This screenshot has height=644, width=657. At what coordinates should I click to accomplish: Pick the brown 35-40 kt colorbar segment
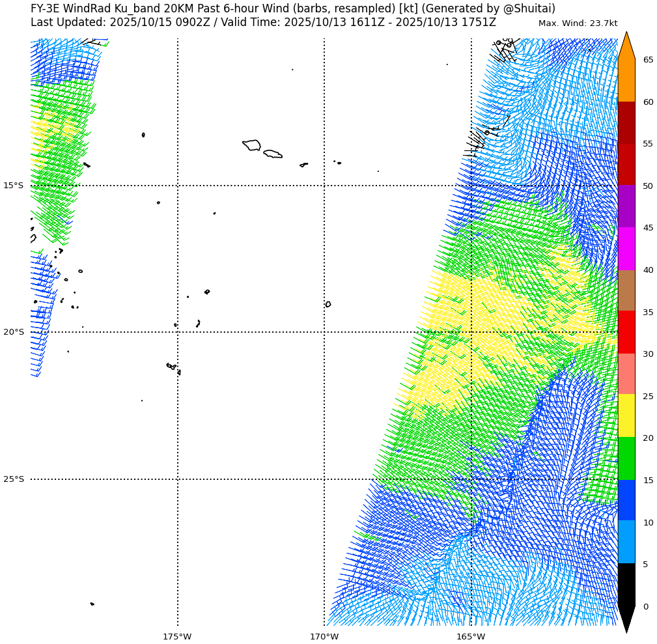point(626,290)
